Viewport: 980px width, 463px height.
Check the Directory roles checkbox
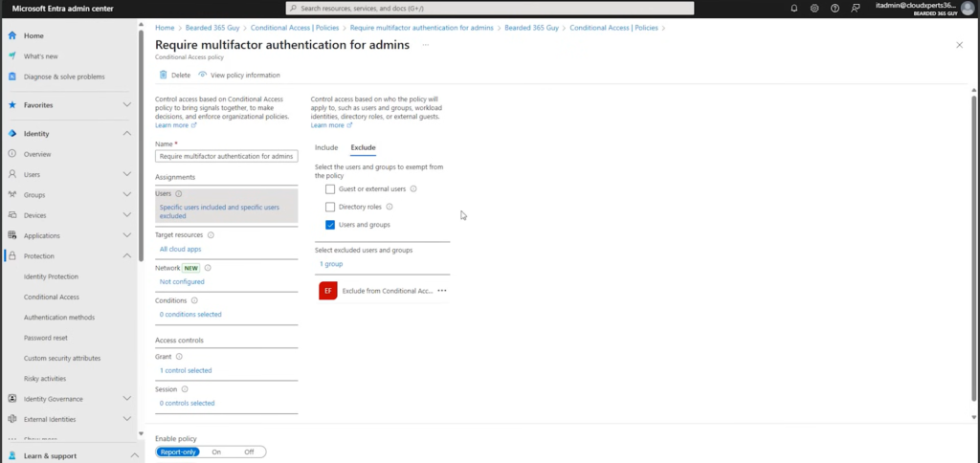click(330, 207)
